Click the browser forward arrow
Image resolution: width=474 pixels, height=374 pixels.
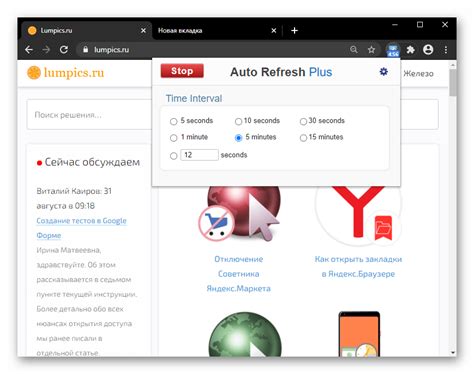46,50
